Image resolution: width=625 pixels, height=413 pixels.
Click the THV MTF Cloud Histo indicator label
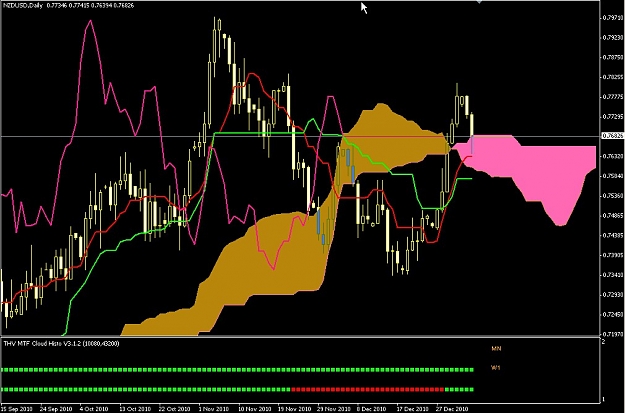tap(61, 344)
